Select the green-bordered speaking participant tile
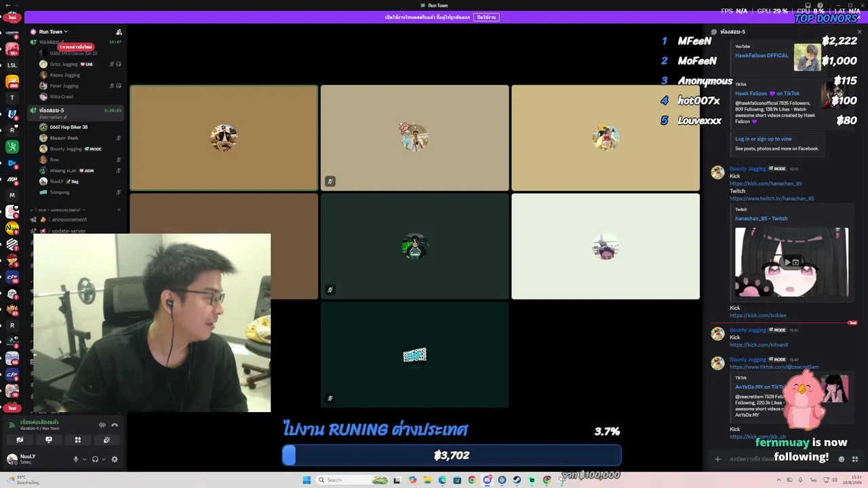 coord(224,138)
